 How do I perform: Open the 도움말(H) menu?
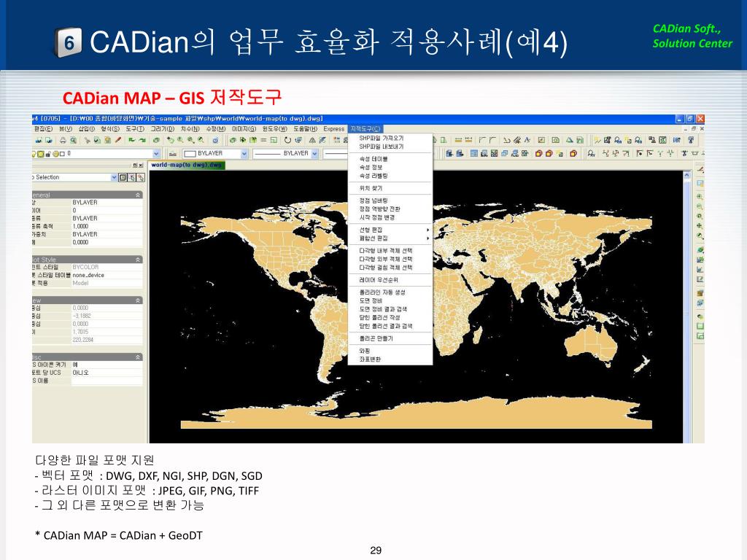pyautogui.click(x=305, y=128)
